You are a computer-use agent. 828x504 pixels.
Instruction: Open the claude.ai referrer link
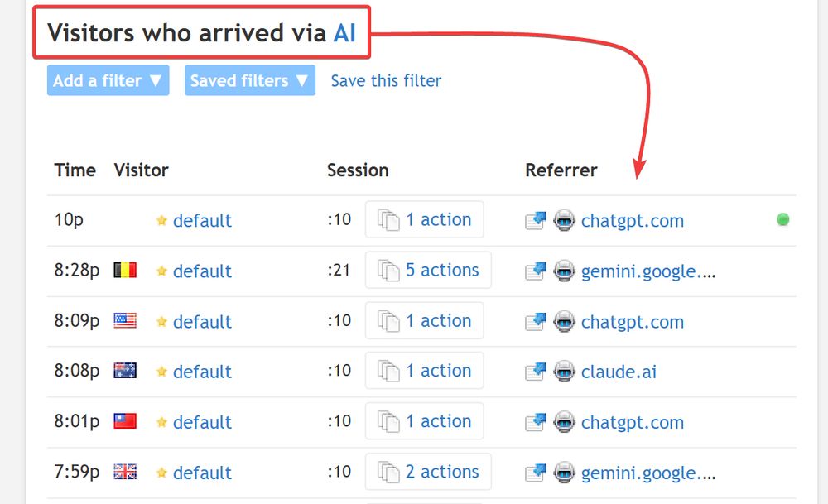pyautogui.click(x=619, y=372)
